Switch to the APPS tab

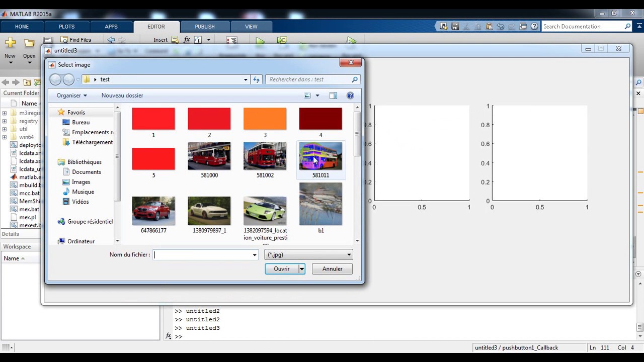[x=111, y=27]
